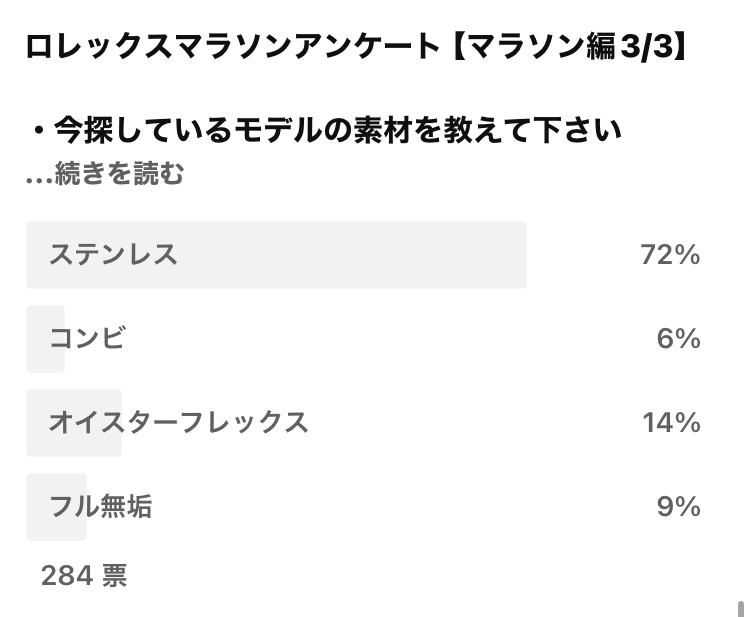
Task: Click the gray bar behind オイスターフレックス
Action: pos(74,423)
